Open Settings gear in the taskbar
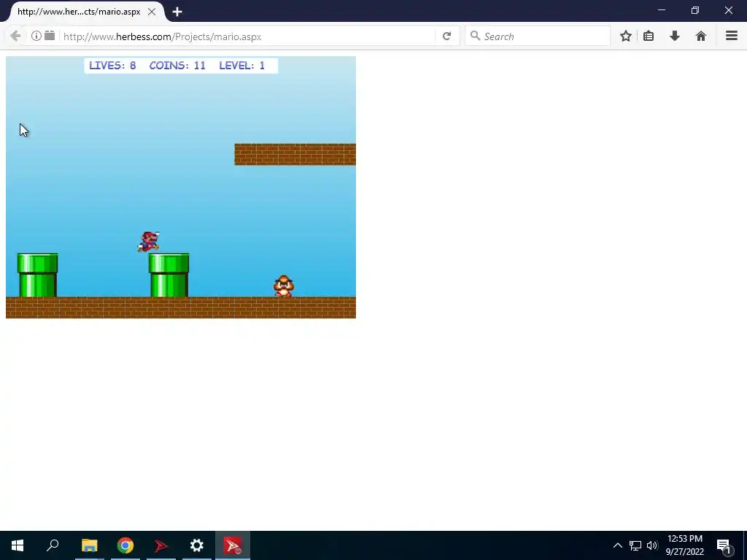This screenshot has height=560, width=747. pos(197,545)
